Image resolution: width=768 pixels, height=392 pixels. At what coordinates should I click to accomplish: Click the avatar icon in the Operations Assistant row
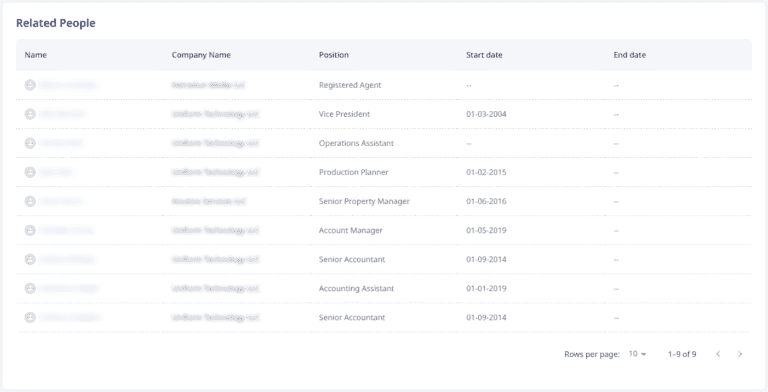tap(30, 143)
